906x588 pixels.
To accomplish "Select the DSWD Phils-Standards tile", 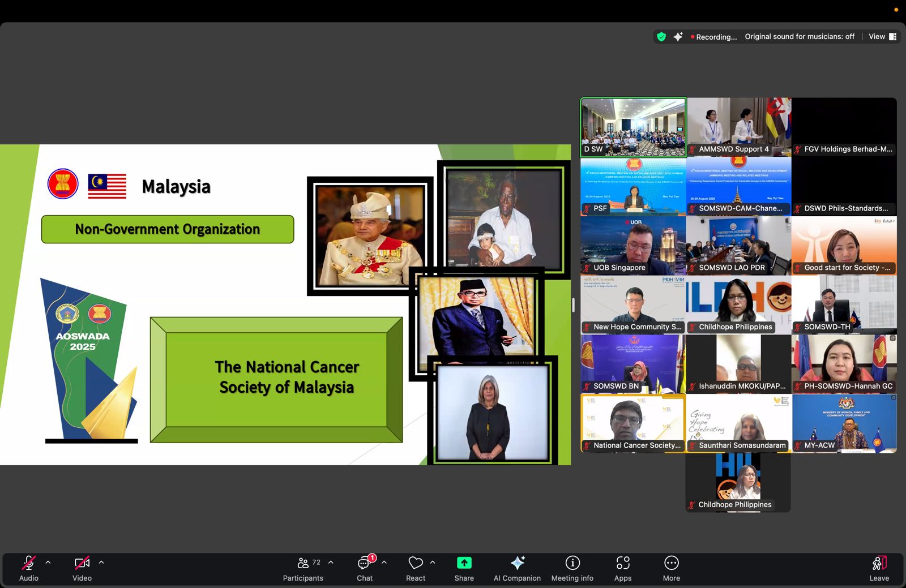I will (844, 187).
